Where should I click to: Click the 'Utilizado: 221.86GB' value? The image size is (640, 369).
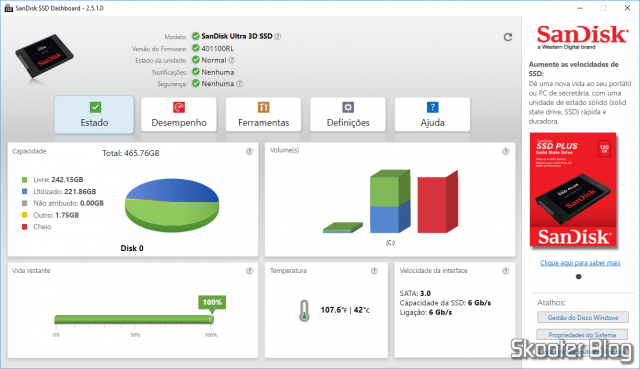pos(65,191)
